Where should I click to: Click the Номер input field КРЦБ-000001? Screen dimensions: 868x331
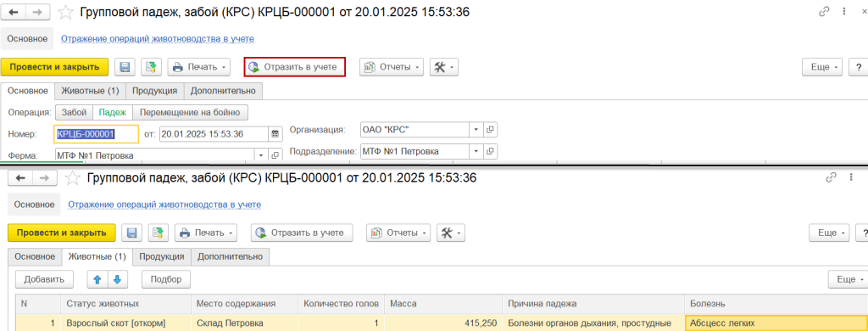click(x=97, y=133)
